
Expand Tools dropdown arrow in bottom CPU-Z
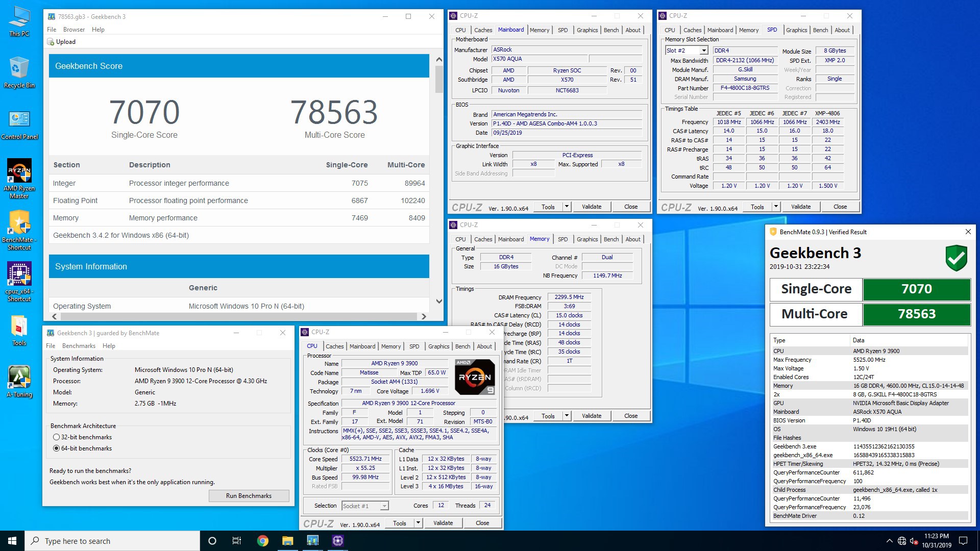click(x=418, y=523)
